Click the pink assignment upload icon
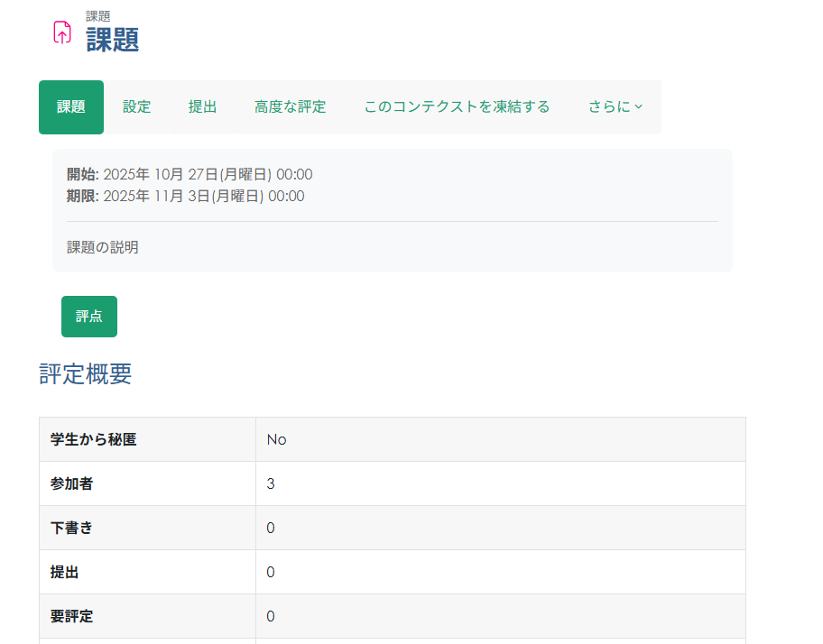This screenshot has height=644, width=823. tap(62, 32)
